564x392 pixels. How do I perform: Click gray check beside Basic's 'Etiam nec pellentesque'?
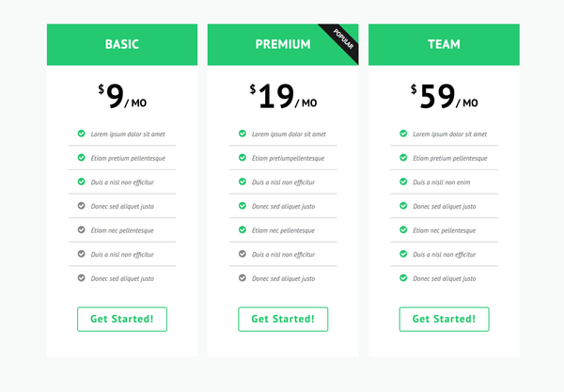pos(82,229)
